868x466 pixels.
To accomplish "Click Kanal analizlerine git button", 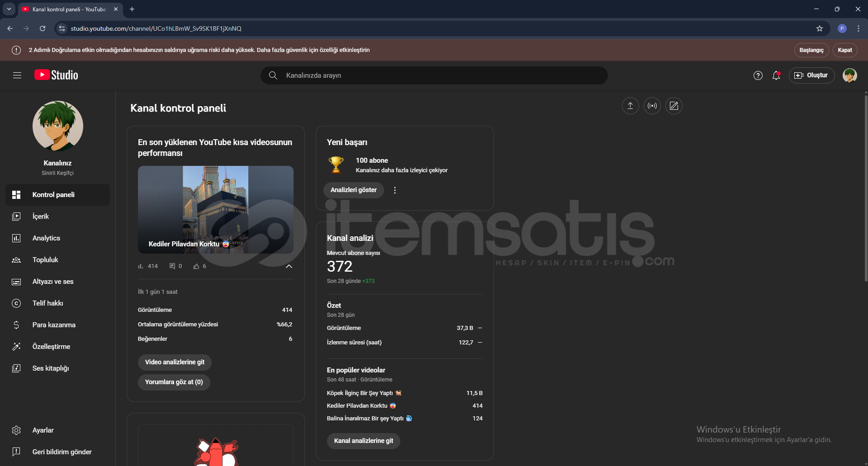I will pyautogui.click(x=364, y=441).
